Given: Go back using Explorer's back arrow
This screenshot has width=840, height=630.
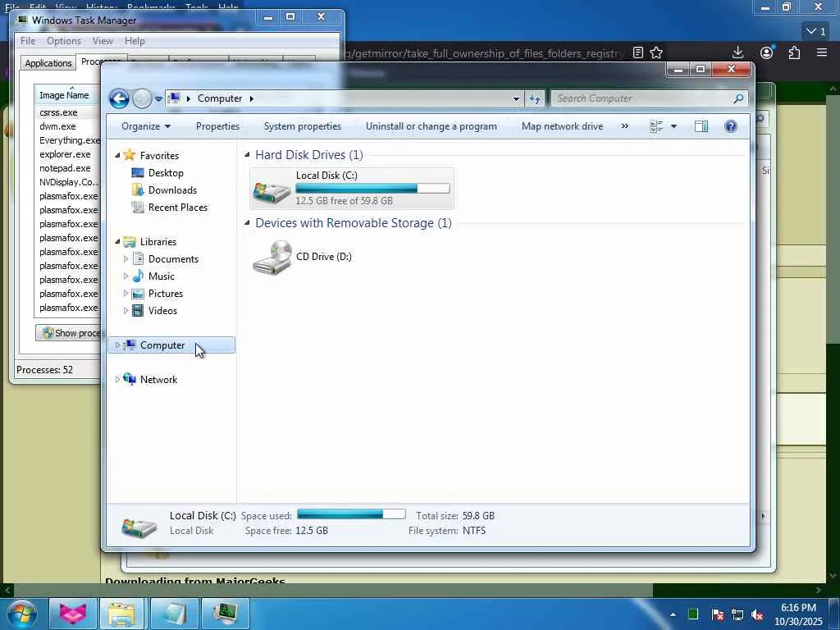Looking at the screenshot, I should [119, 98].
